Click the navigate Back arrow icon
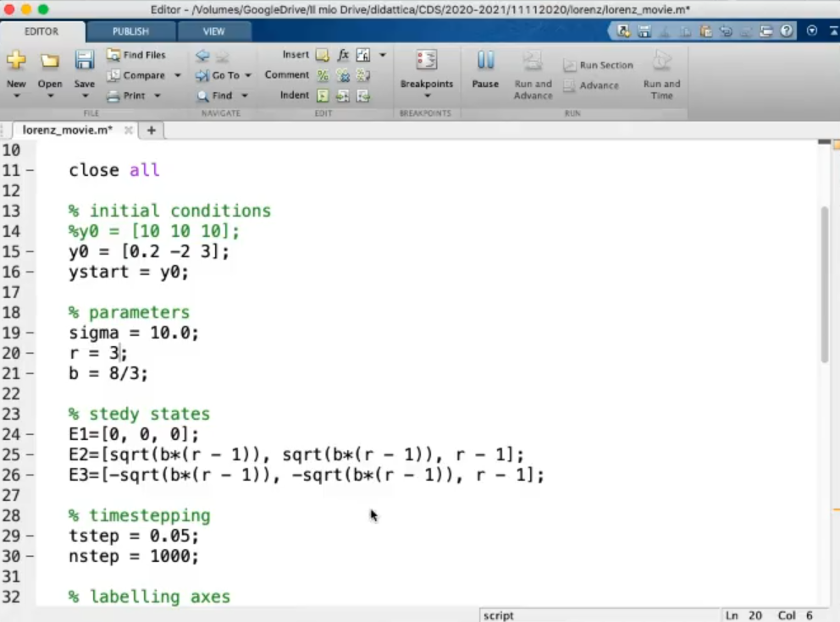 coord(202,56)
